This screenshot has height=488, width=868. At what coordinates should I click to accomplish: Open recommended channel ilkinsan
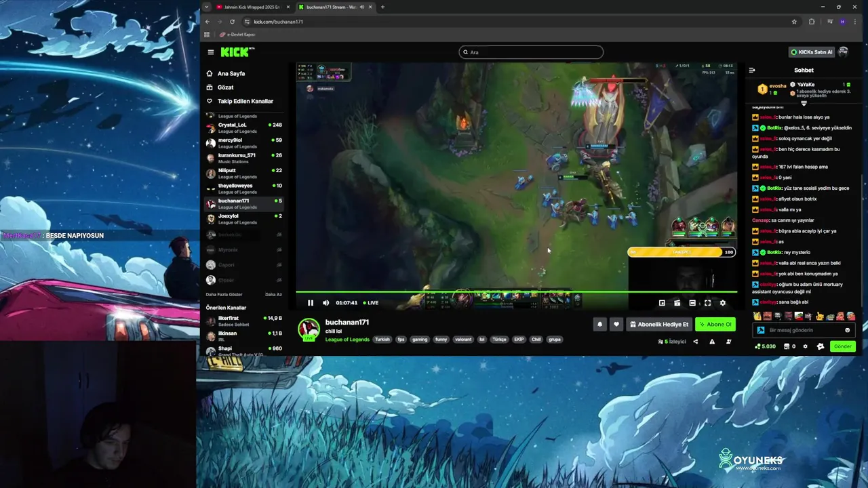[244, 336]
